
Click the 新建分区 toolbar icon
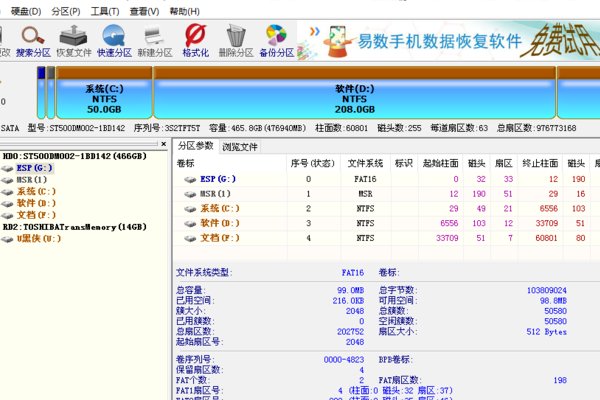click(x=155, y=35)
